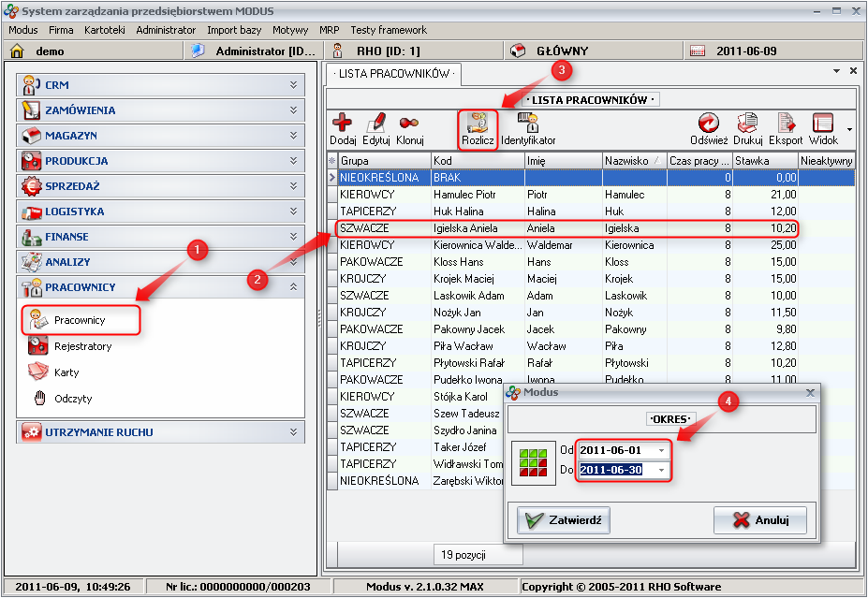
Task: Open the 'Od' start date dropdown
Action: click(661, 450)
